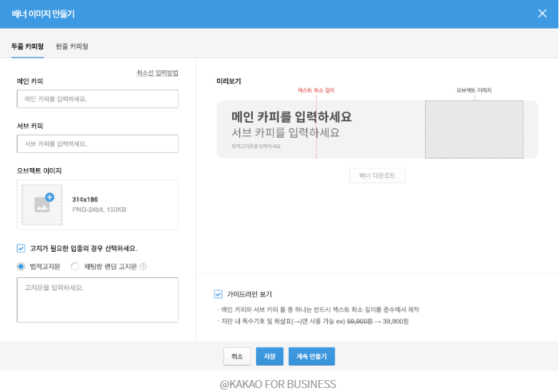Viewport: 560px width, 392px height.
Task: Click the PNG-24bit, 150KB text
Action: pos(99,210)
